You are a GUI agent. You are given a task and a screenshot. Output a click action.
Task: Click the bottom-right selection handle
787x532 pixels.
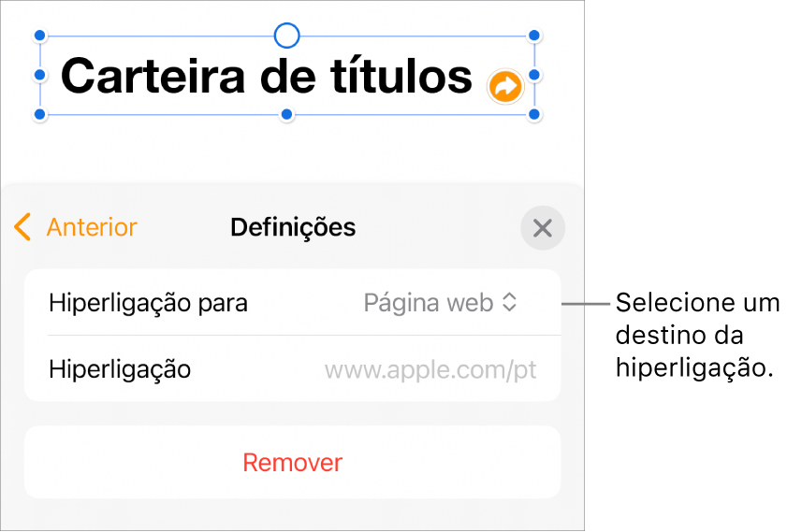pyautogui.click(x=534, y=115)
